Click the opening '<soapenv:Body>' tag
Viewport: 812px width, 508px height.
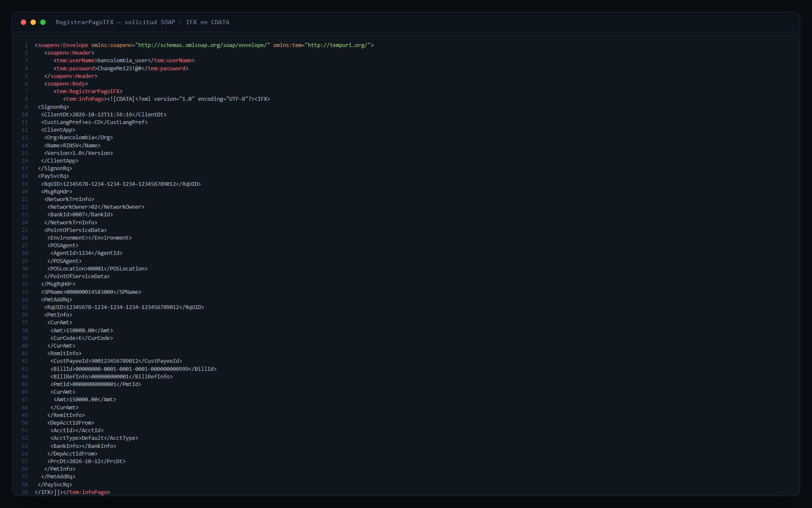click(x=66, y=84)
